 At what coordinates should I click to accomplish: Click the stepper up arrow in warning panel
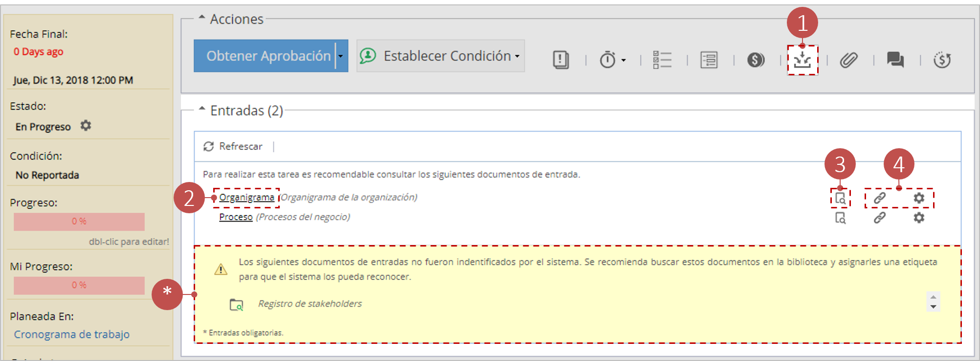pos(933,297)
